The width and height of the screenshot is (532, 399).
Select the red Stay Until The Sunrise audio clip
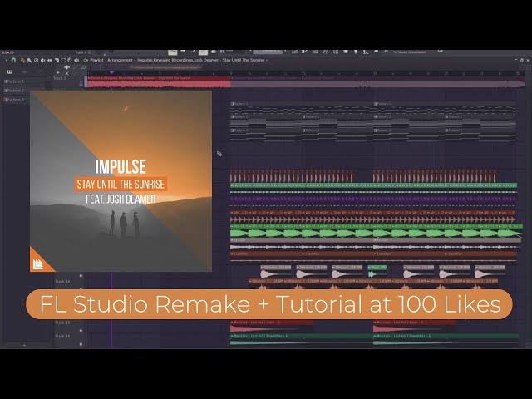[x=158, y=81]
